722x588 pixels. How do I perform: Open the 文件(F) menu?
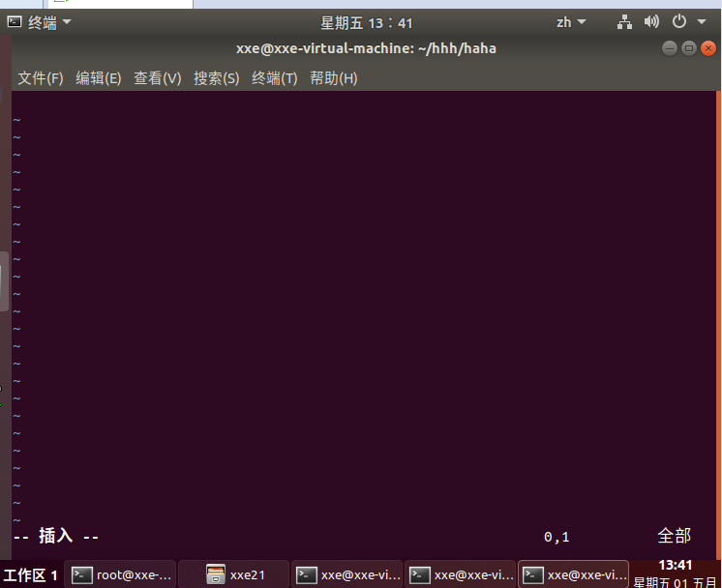41,78
